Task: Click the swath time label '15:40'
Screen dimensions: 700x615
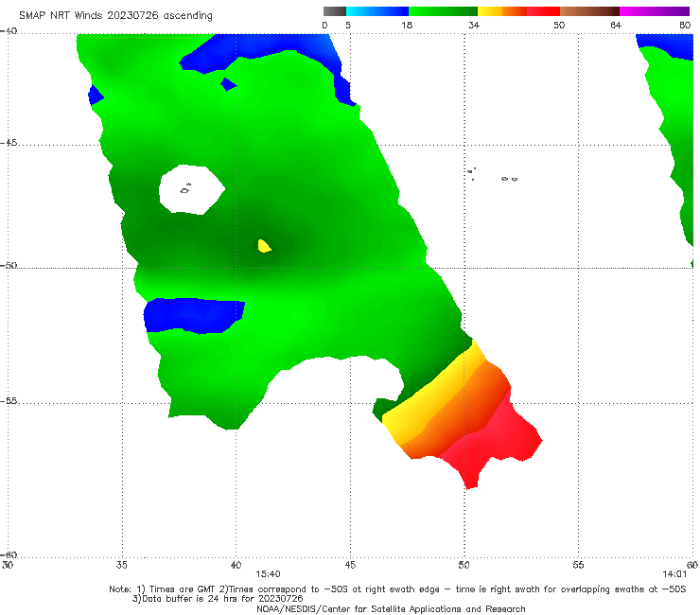Action: click(x=268, y=574)
